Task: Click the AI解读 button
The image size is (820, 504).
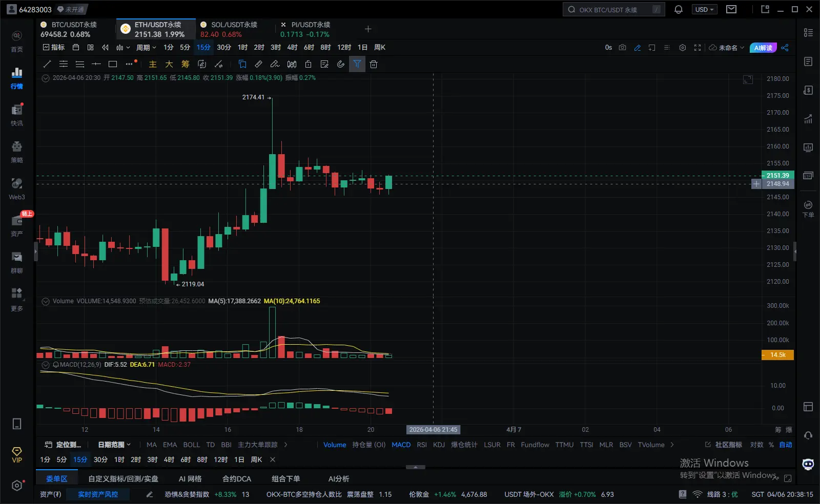Action: 763,48
